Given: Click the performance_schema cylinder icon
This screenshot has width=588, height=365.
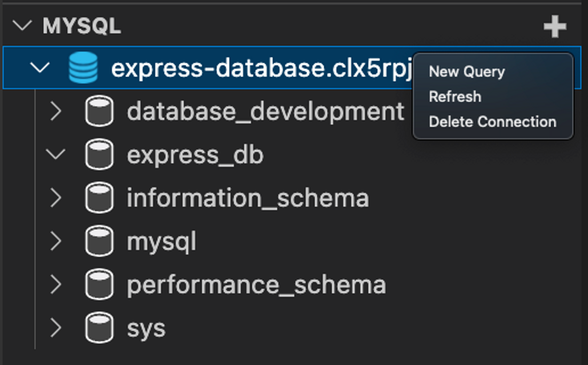Looking at the screenshot, I should click(x=99, y=284).
